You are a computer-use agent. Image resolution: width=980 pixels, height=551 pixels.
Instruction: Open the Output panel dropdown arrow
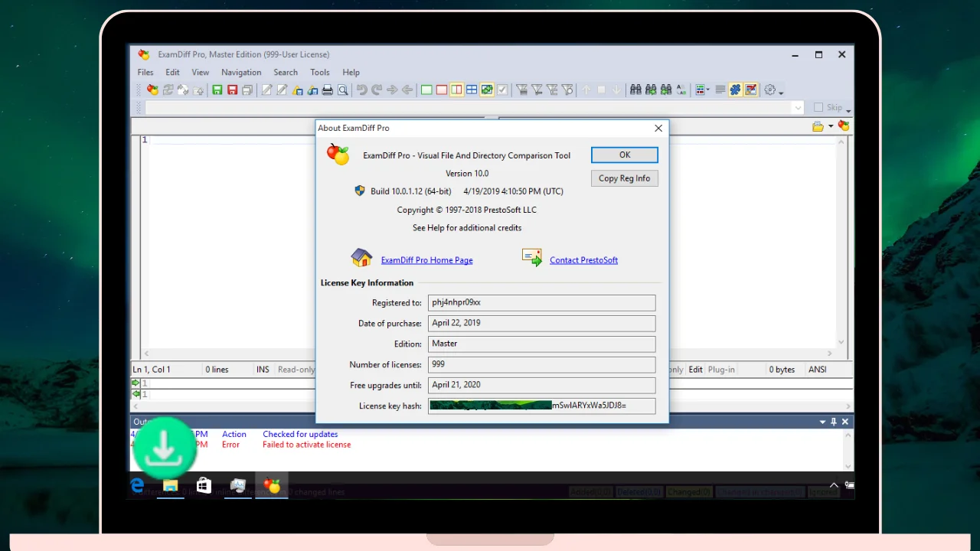point(823,422)
